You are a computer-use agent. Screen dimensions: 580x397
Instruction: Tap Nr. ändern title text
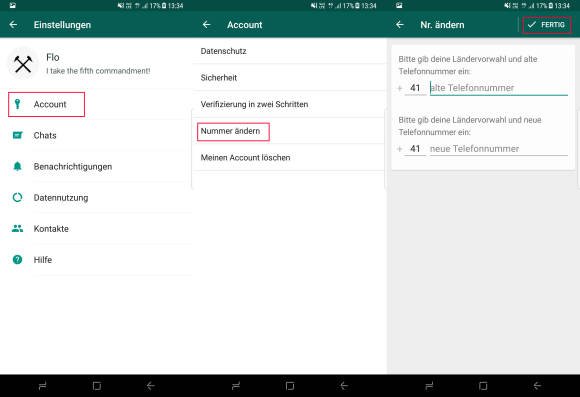pos(442,25)
